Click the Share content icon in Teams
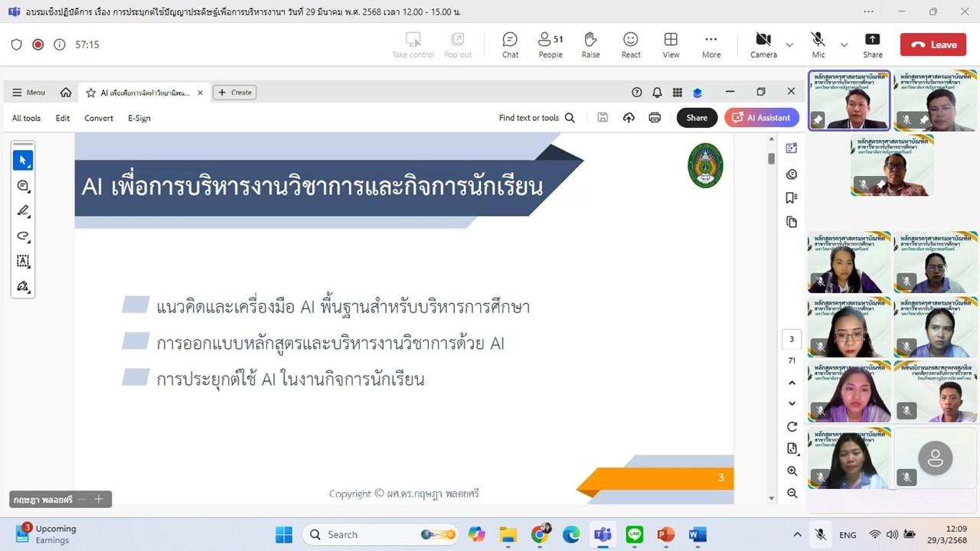 [x=872, y=44]
